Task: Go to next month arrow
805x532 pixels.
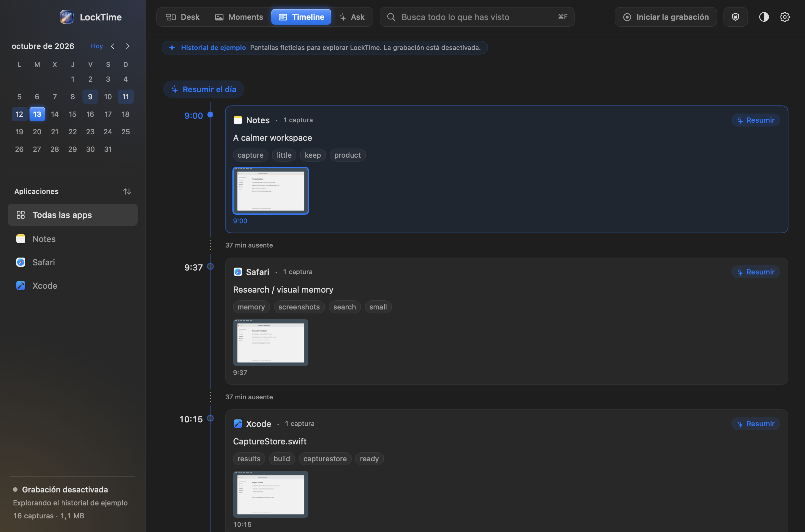Action: pyautogui.click(x=128, y=46)
